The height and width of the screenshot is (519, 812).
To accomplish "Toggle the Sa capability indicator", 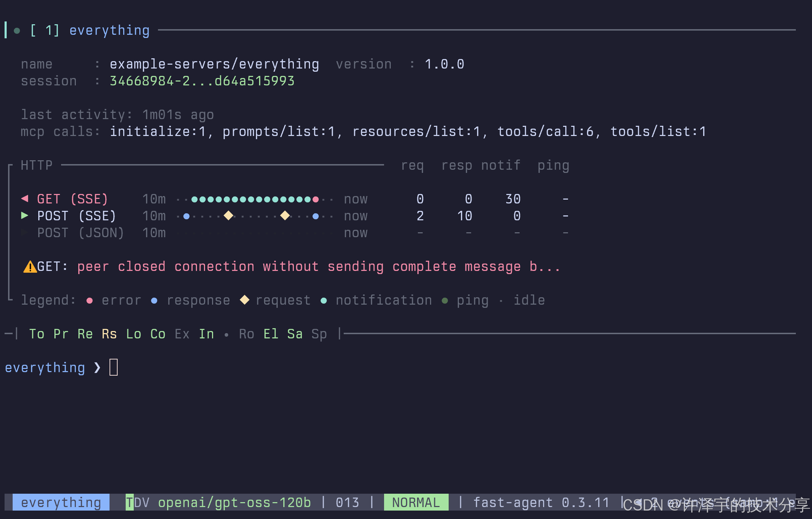I will (x=295, y=334).
